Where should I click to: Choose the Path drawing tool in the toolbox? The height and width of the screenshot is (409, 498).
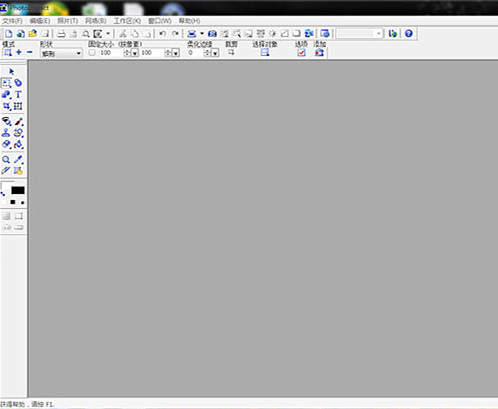6,95
